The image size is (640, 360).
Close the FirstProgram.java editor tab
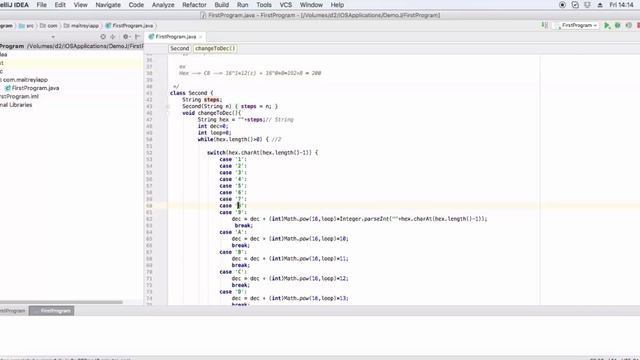(200, 37)
